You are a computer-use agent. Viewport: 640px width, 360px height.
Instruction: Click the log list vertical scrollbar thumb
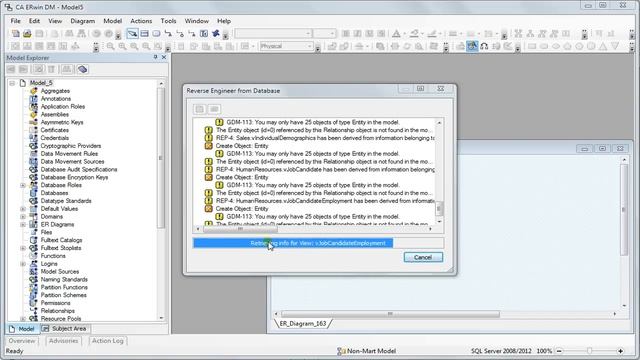point(439,208)
